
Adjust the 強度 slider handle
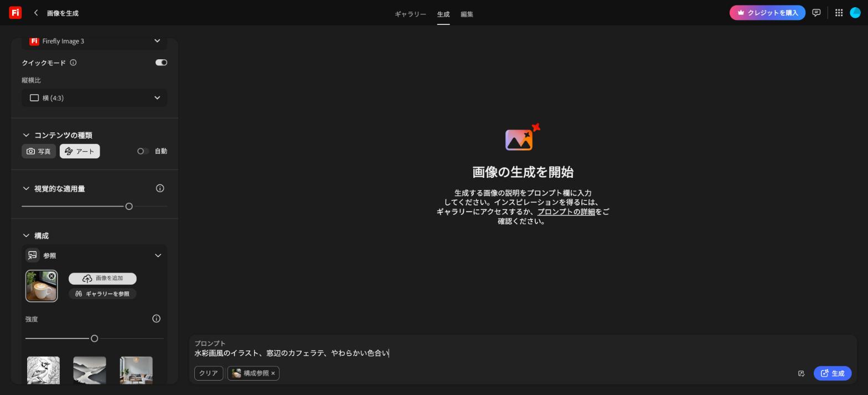click(94, 338)
